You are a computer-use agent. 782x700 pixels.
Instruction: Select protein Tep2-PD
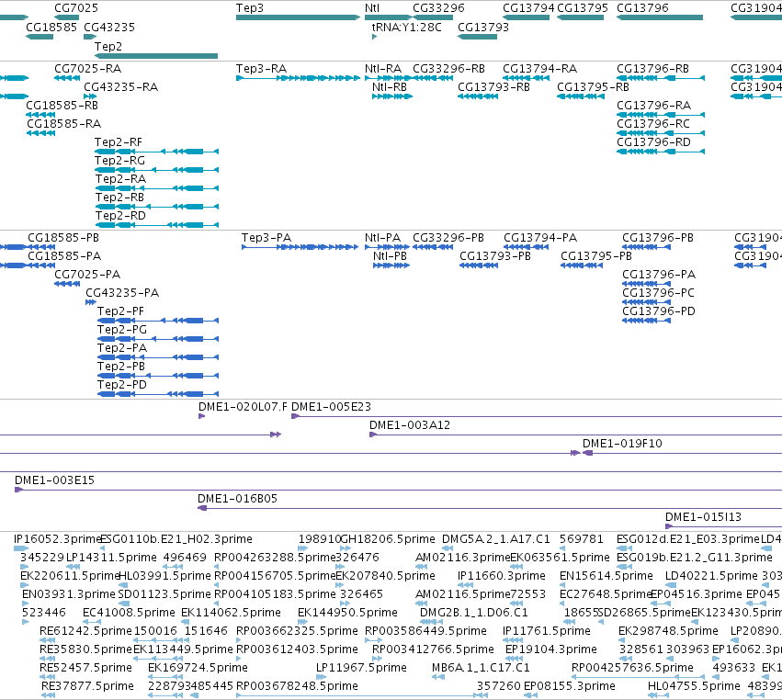[122, 384]
